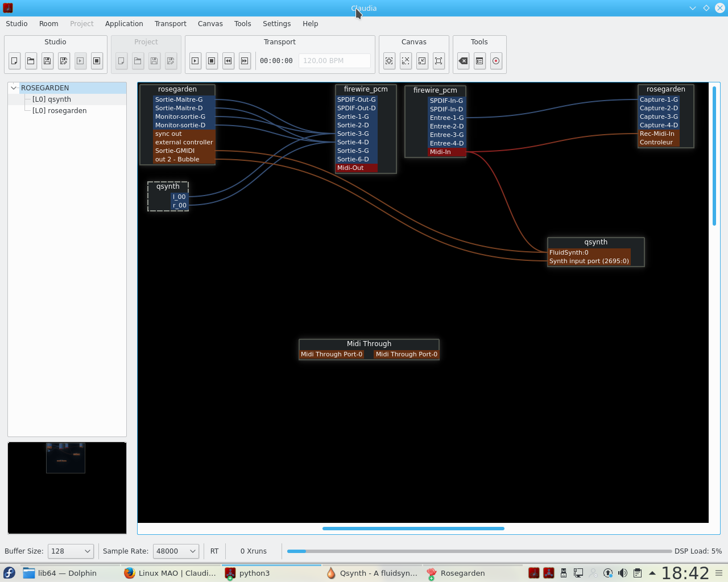This screenshot has height=582, width=728.
Task: Open the Sample Rate dropdown
Action: (x=176, y=551)
